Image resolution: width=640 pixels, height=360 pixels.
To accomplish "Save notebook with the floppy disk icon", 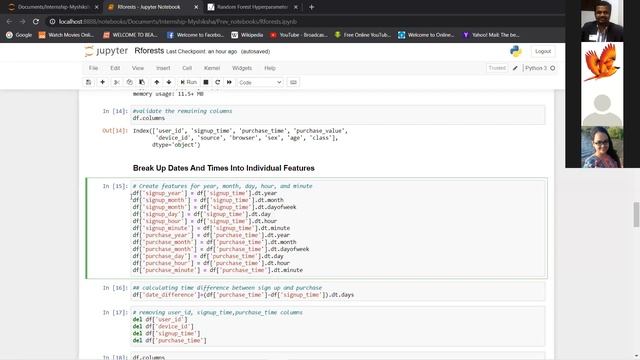I will coord(89,82).
